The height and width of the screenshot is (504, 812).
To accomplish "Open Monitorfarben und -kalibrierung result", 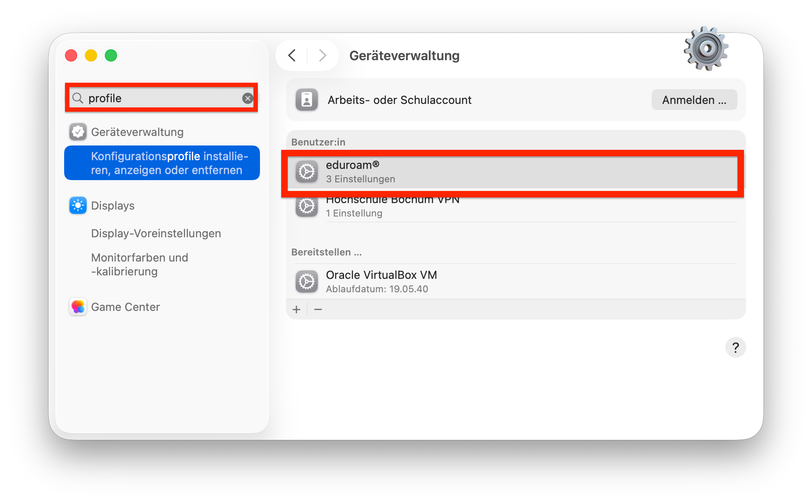I will [x=140, y=265].
